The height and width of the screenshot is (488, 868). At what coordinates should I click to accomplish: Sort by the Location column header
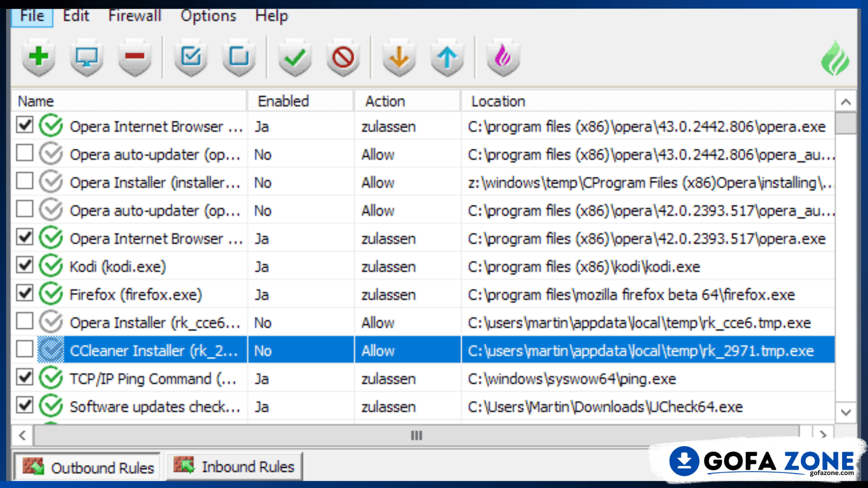(x=648, y=101)
